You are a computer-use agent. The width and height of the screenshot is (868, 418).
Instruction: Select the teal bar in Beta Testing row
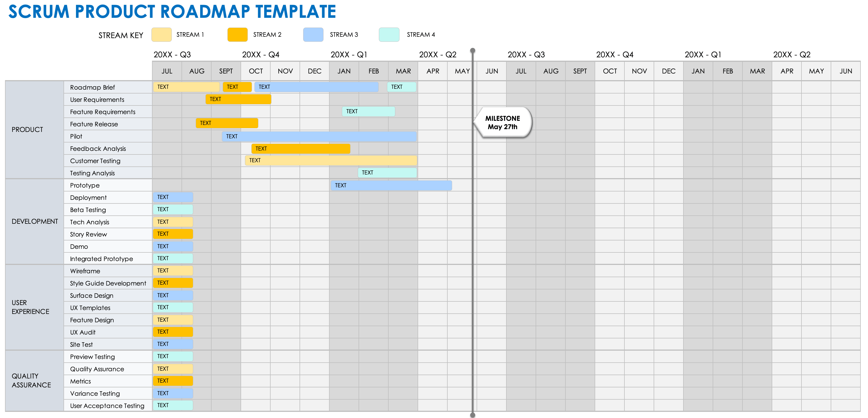[173, 210]
